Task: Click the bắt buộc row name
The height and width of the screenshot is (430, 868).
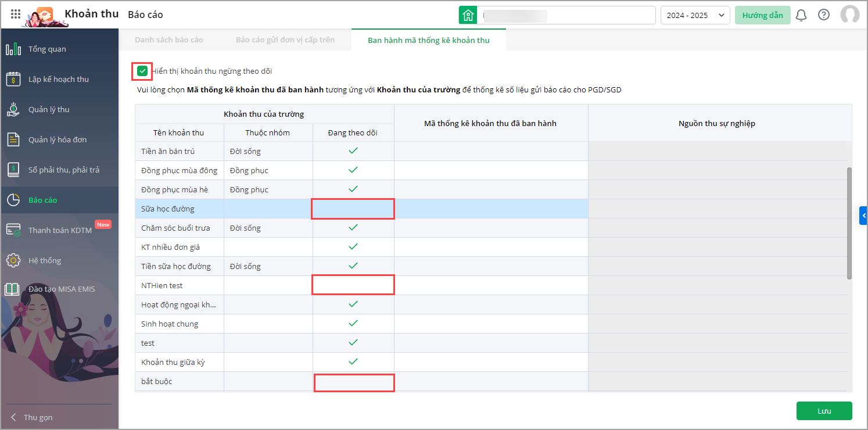Action: click(157, 382)
